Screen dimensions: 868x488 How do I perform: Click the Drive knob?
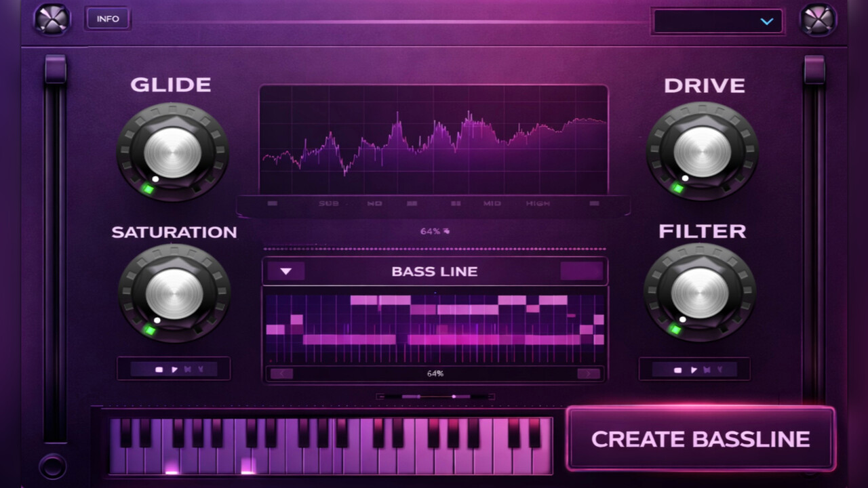pyautogui.click(x=702, y=152)
